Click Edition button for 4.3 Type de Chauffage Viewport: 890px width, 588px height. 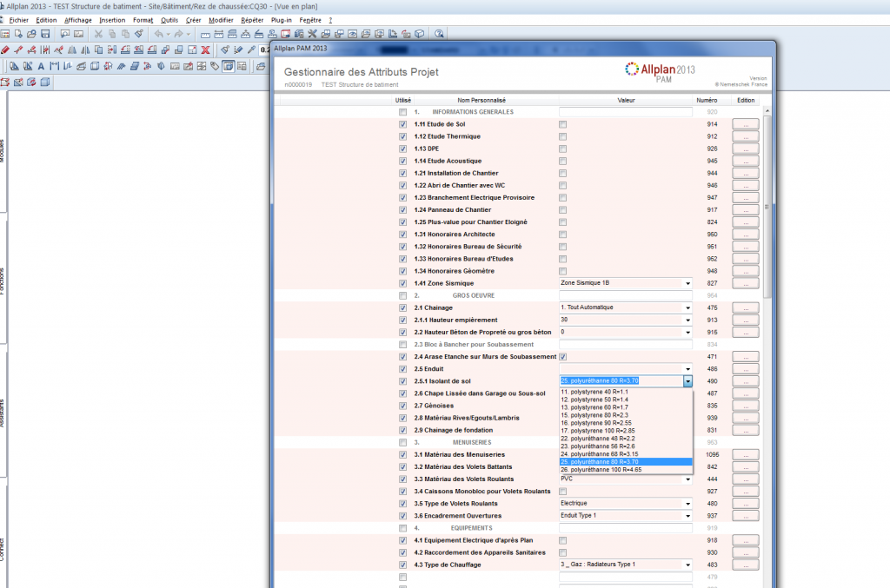coord(745,565)
